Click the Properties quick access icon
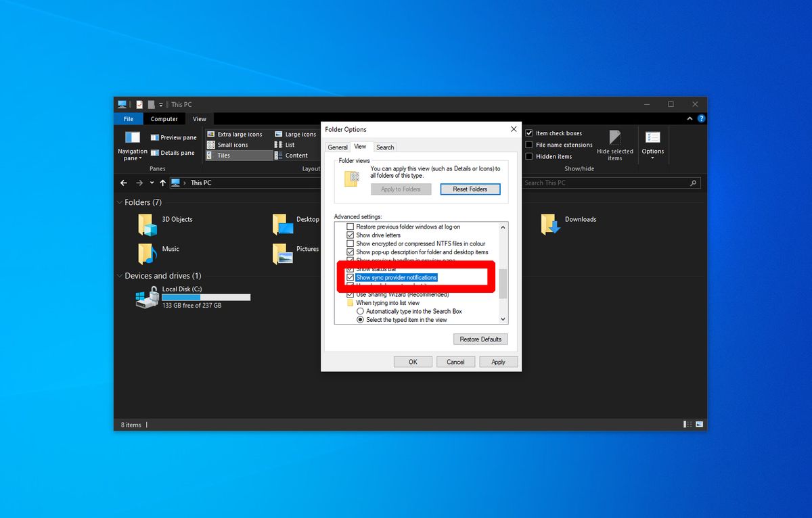812x518 pixels. point(139,105)
